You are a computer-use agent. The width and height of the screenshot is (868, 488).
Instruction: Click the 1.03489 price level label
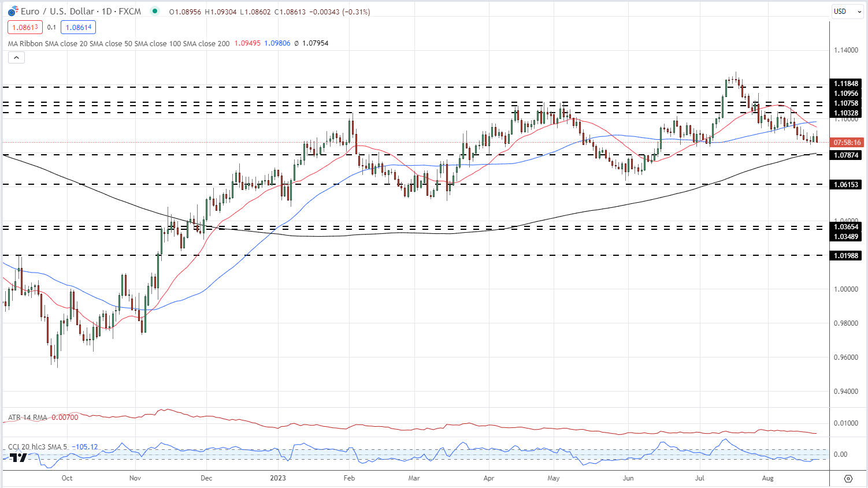tap(846, 237)
